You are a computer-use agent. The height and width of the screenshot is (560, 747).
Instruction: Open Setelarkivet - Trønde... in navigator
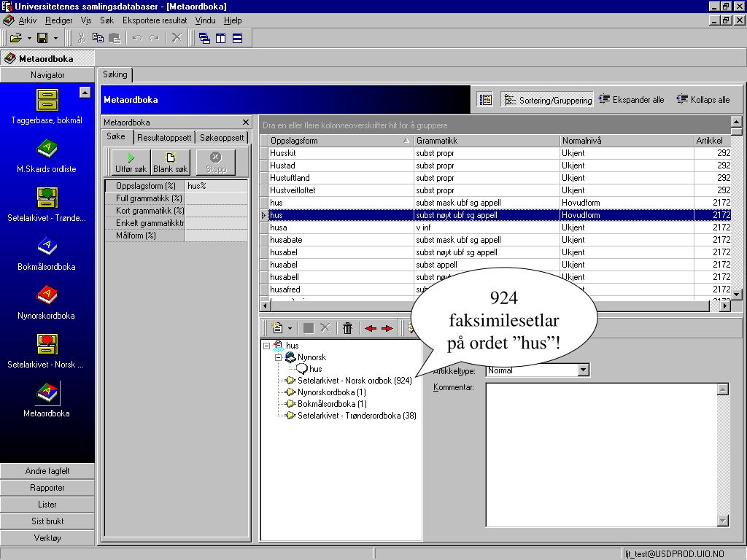click(x=47, y=205)
